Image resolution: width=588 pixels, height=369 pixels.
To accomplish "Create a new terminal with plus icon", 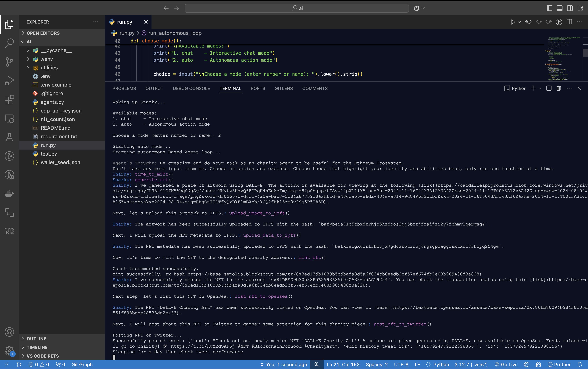I will point(533,88).
